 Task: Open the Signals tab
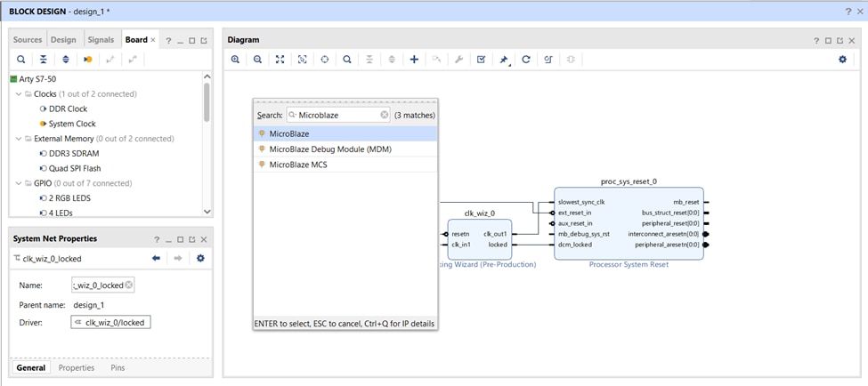101,40
